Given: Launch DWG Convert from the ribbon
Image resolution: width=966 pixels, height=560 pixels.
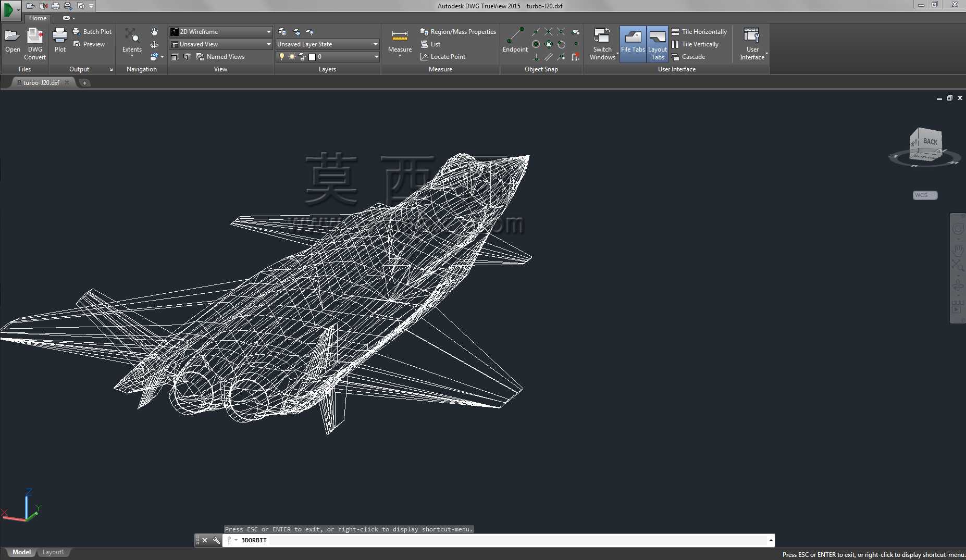Looking at the screenshot, I should [x=35, y=44].
